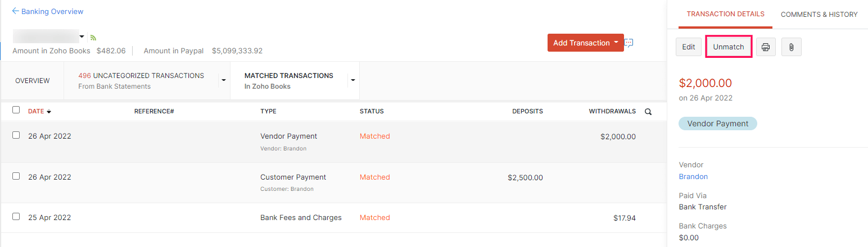Expand the Matched Transactions dropdown arrow

352,80
